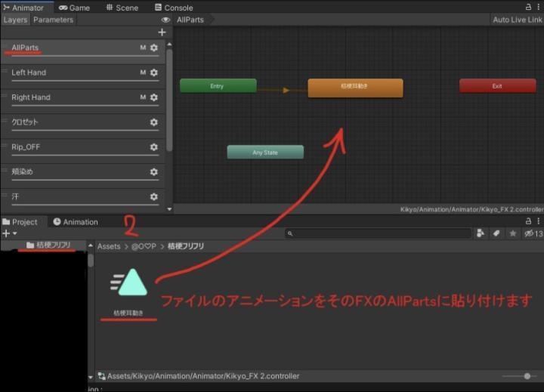Viewport: 544px width, 392px height.
Task: Open the Layers tab
Action: (15, 20)
